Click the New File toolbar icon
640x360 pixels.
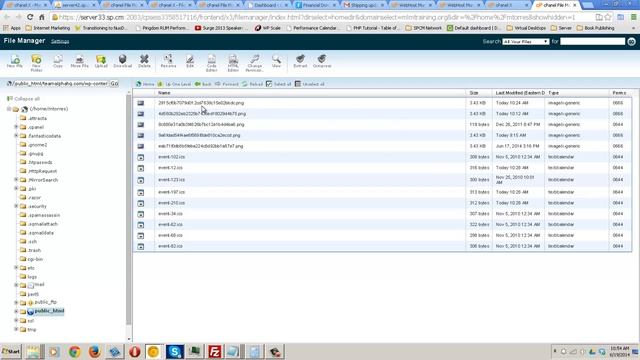(x=15, y=61)
